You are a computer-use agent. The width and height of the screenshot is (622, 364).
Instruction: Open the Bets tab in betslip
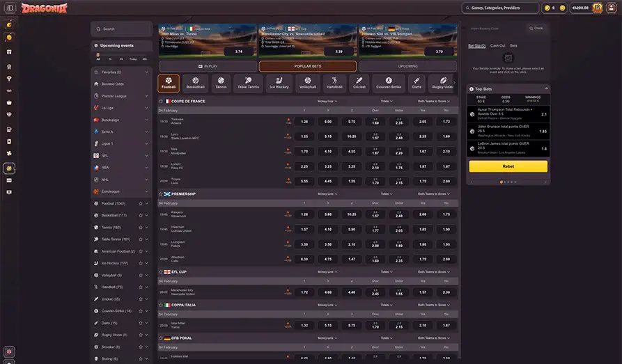[513, 46]
